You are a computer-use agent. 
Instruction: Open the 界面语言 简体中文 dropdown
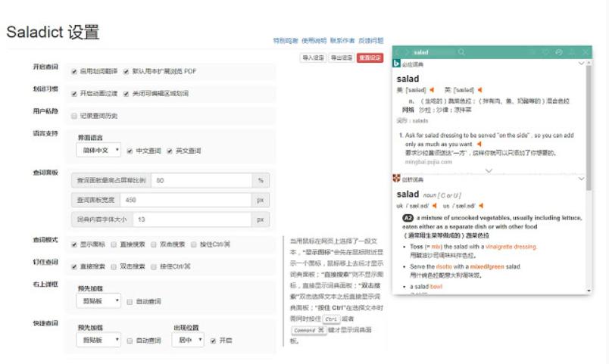98,150
